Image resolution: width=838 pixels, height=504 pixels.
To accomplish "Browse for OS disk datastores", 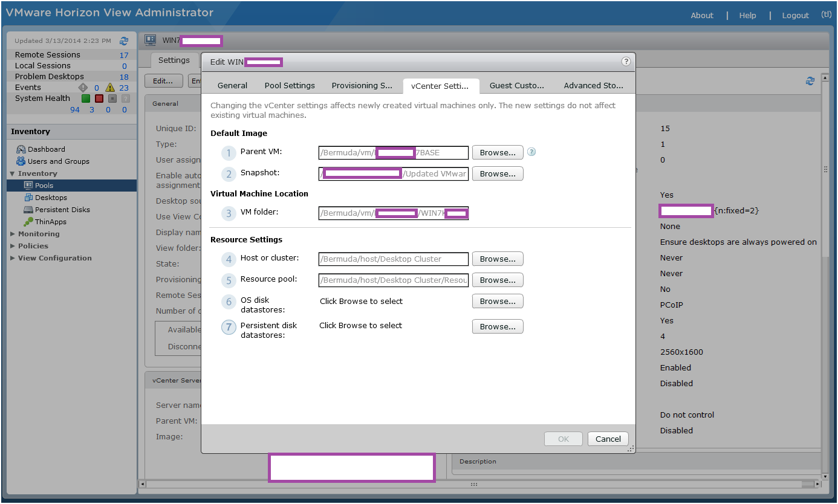I will [x=498, y=301].
